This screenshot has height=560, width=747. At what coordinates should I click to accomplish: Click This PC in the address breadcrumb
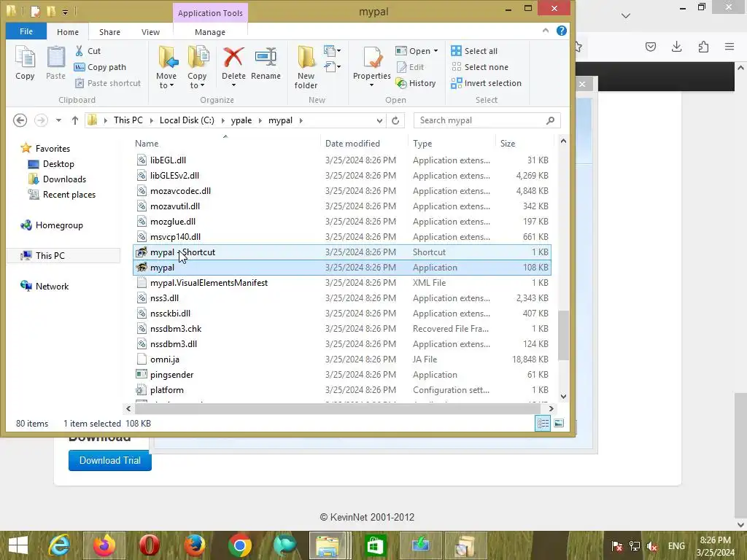(x=128, y=120)
